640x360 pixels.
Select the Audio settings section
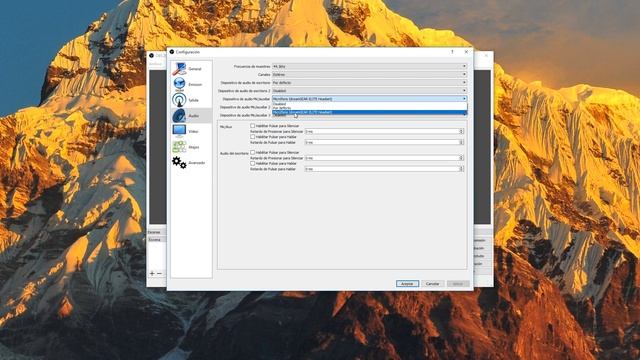pyautogui.click(x=191, y=116)
